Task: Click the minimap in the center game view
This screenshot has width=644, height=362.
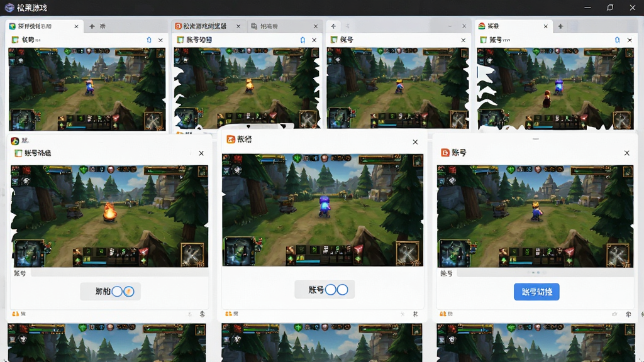Action: [x=239, y=250]
